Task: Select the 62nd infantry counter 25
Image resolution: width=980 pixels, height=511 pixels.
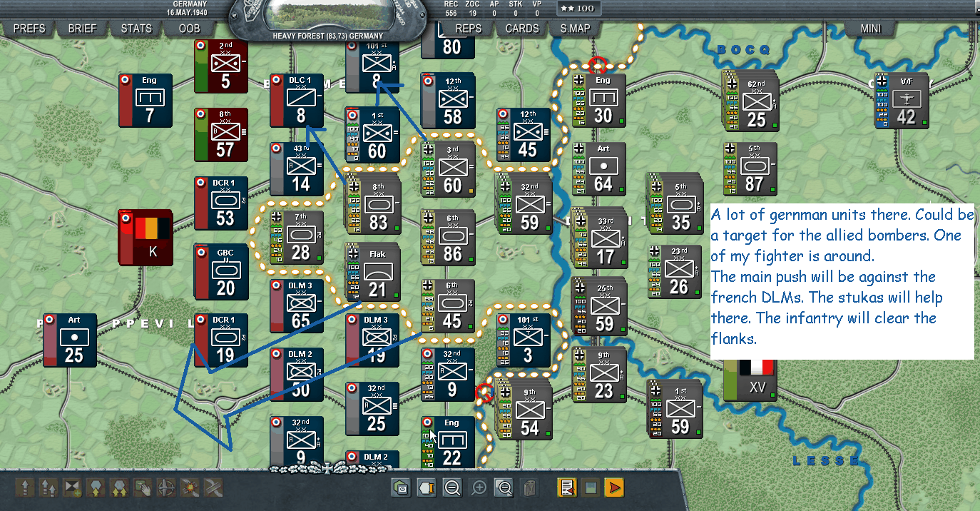Action: (749, 101)
